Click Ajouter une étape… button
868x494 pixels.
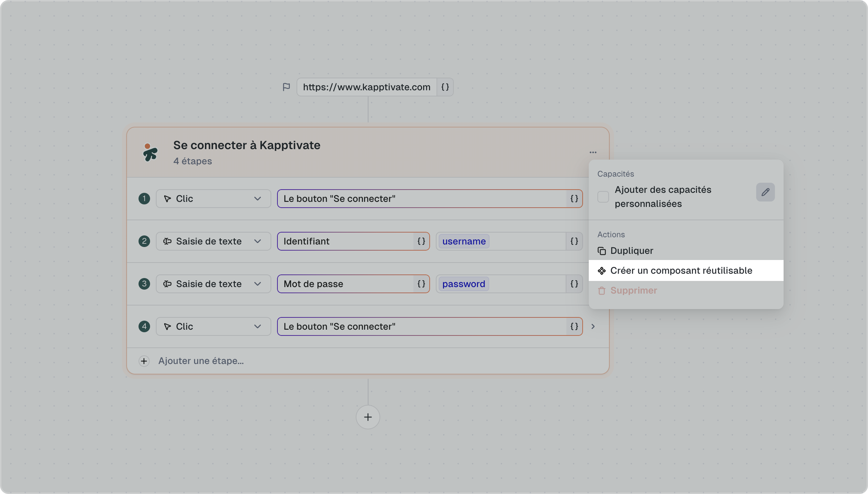[x=201, y=361]
